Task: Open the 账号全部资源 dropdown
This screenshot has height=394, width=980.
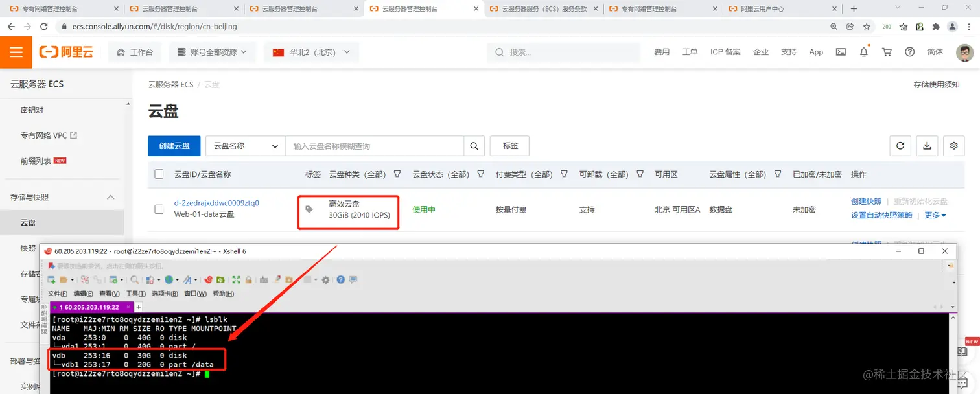Action: 212,52
